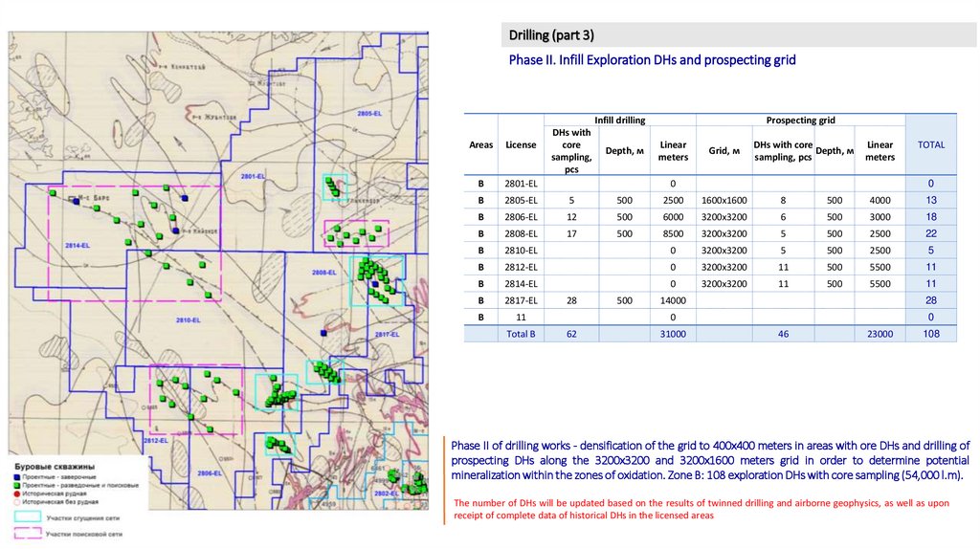
Task: Click the TOTAL value '22' for 2808-EL
Action: [x=930, y=233]
